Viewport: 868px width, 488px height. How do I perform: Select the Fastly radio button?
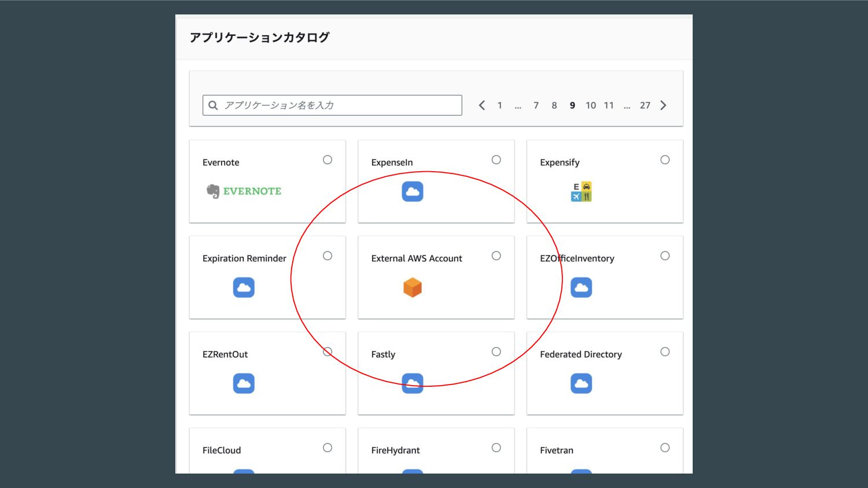click(496, 352)
